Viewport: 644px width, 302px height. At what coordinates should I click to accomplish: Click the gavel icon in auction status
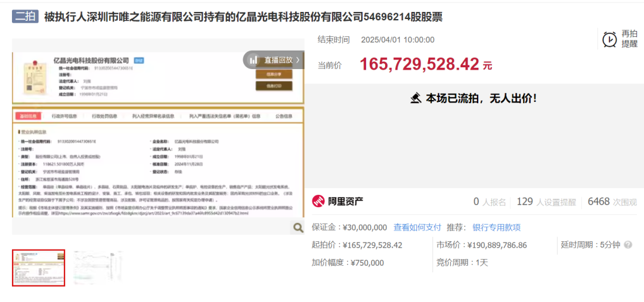(416, 98)
